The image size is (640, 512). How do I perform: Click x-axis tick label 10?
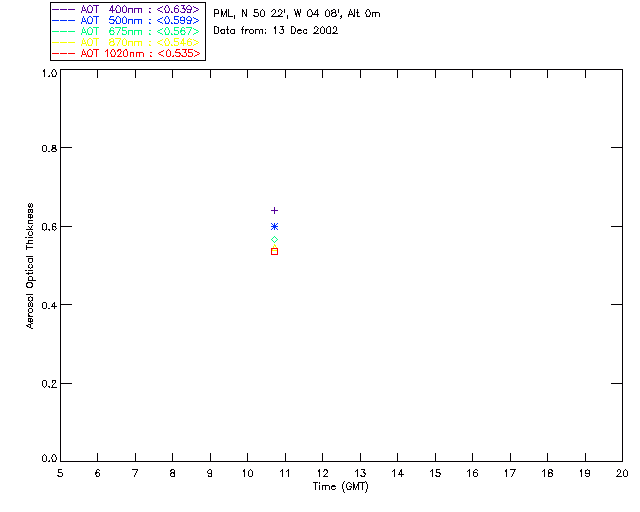[247, 473]
